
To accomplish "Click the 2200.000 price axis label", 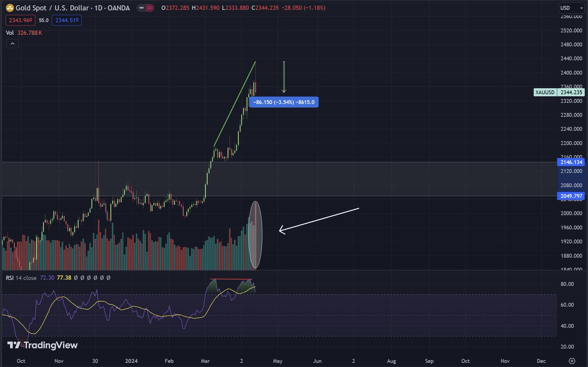I will click(x=572, y=143).
